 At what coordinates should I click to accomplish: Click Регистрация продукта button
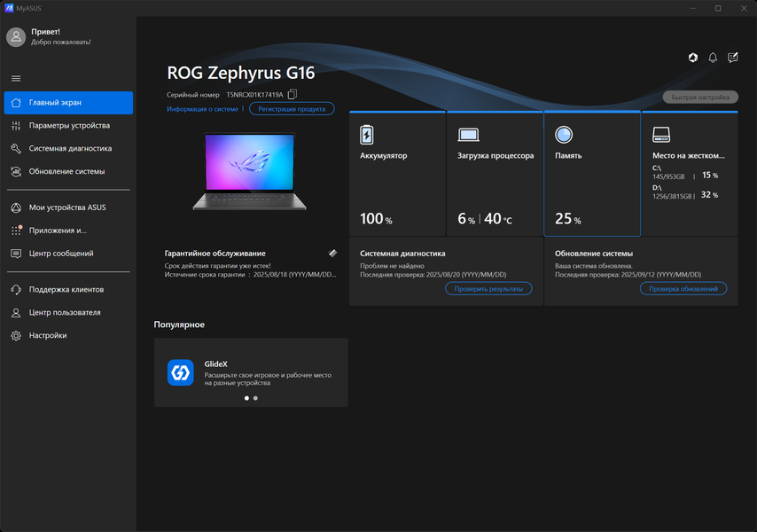coord(292,109)
